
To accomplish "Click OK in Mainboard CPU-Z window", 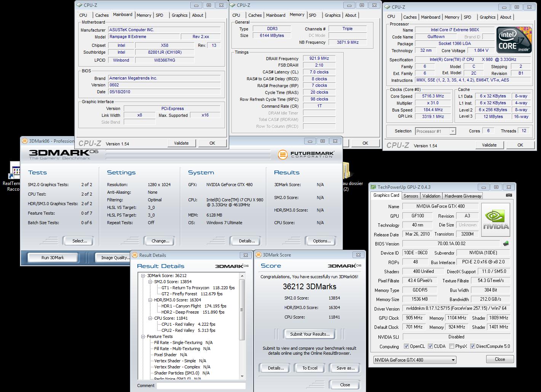I will 212,143.
